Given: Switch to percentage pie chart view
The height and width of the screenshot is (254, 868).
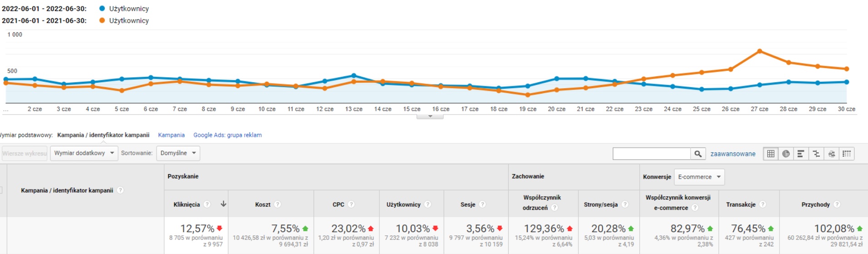Looking at the screenshot, I should pyautogui.click(x=786, y=154).
